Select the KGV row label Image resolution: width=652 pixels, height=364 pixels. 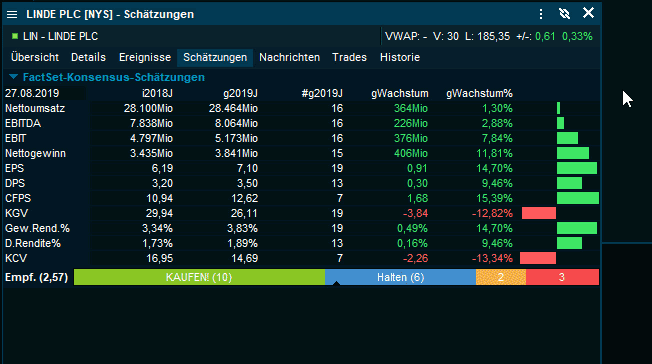16,213
